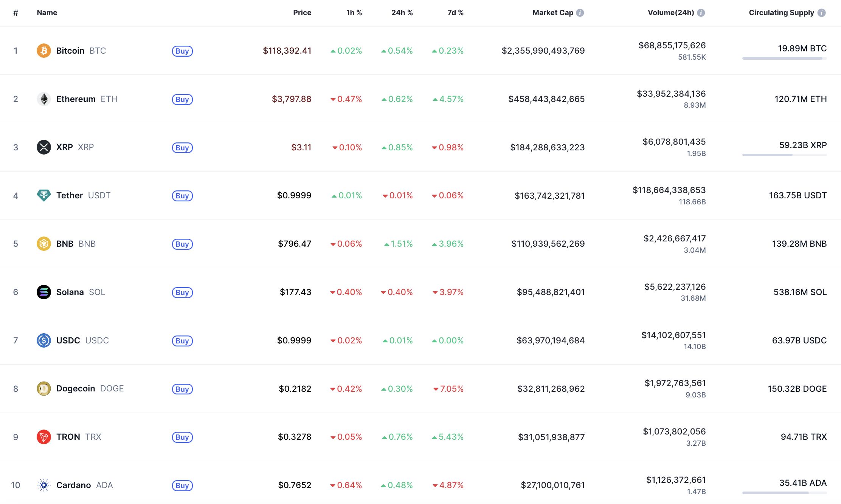Viewport: 841px width, 504px height.
Task: Click Buy for TRON
Action: [182, 437]
